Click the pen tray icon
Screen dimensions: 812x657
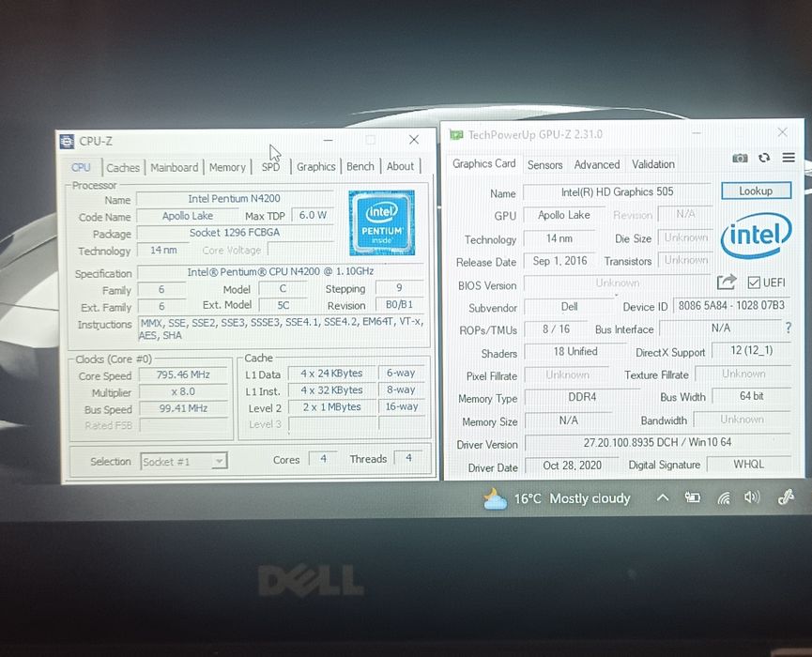(x=786, y=497)
